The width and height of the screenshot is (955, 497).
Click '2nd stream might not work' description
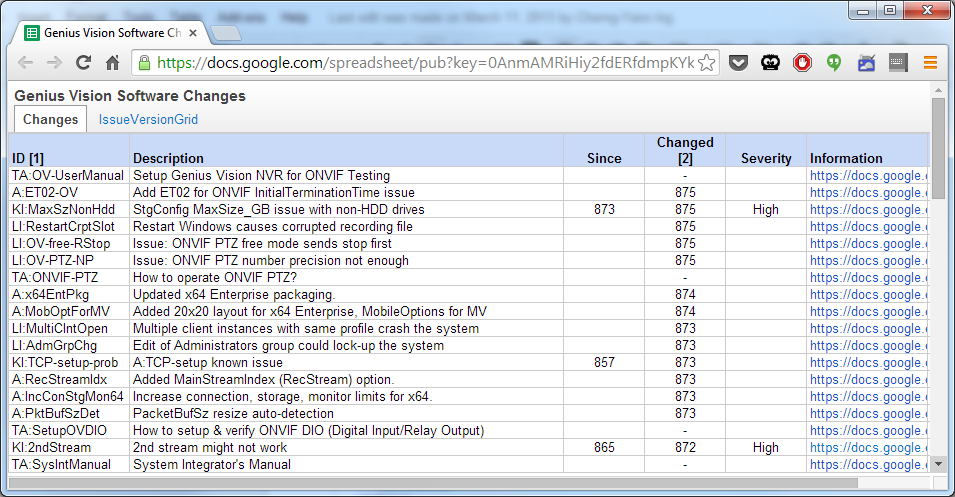pyautogui.click(x=210, y=448)
